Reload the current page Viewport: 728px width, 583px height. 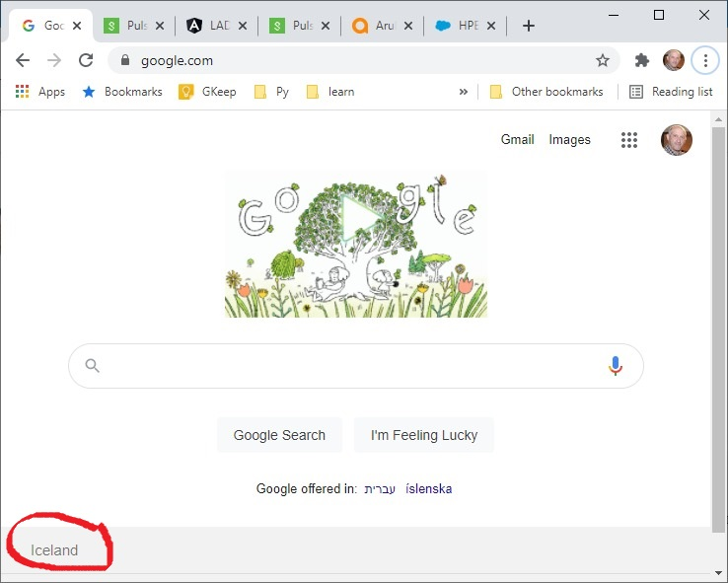click(x=86, y=60)
